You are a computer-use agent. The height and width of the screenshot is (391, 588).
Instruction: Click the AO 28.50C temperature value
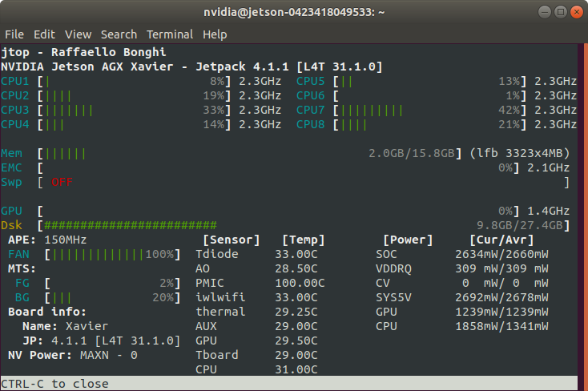pyautogui.click(x=296, y=268)
